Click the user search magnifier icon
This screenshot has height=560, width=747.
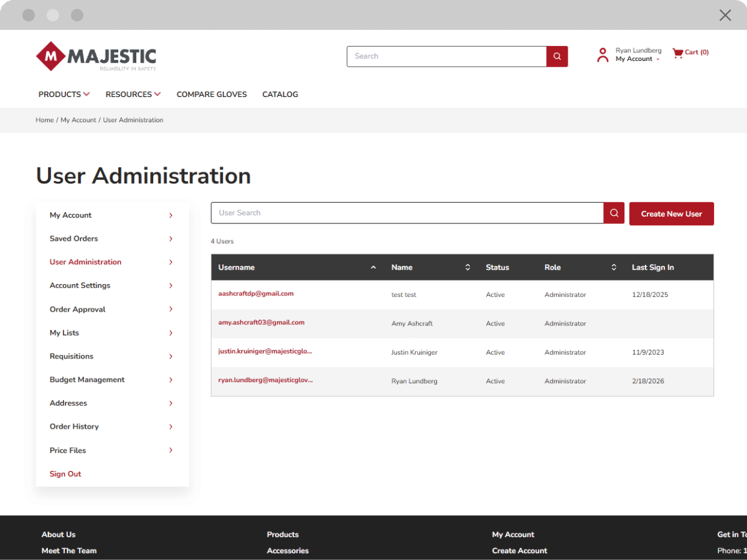pyautogui.click(x=614, y=213)
